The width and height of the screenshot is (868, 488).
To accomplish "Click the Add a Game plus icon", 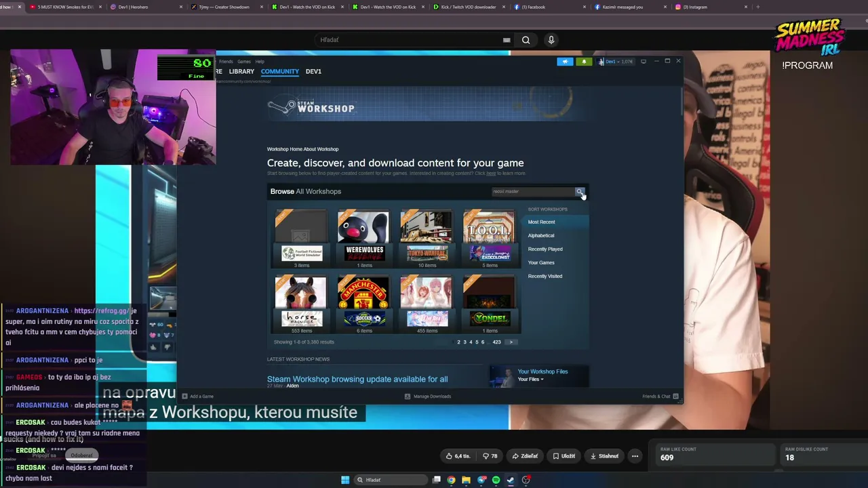I will (x=184, y=396).
